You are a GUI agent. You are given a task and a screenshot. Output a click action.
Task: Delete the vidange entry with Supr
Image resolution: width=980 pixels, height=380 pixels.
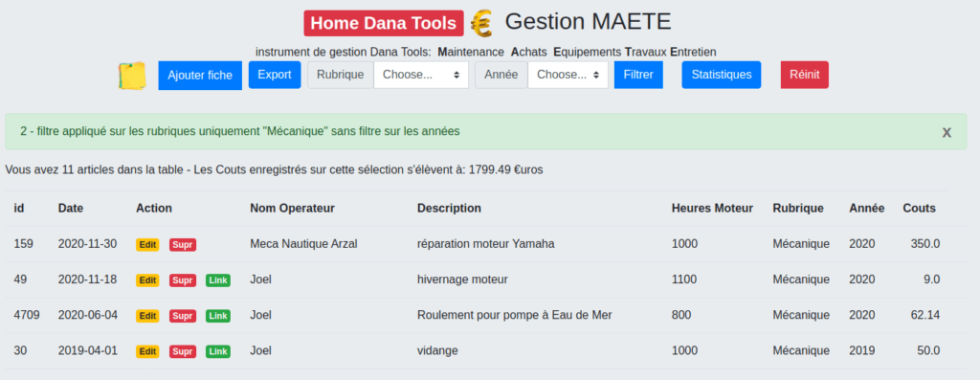[183, 352]
